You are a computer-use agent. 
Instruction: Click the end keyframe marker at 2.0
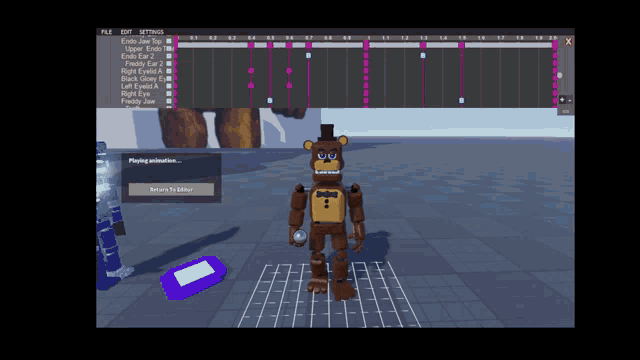(555, 45)
